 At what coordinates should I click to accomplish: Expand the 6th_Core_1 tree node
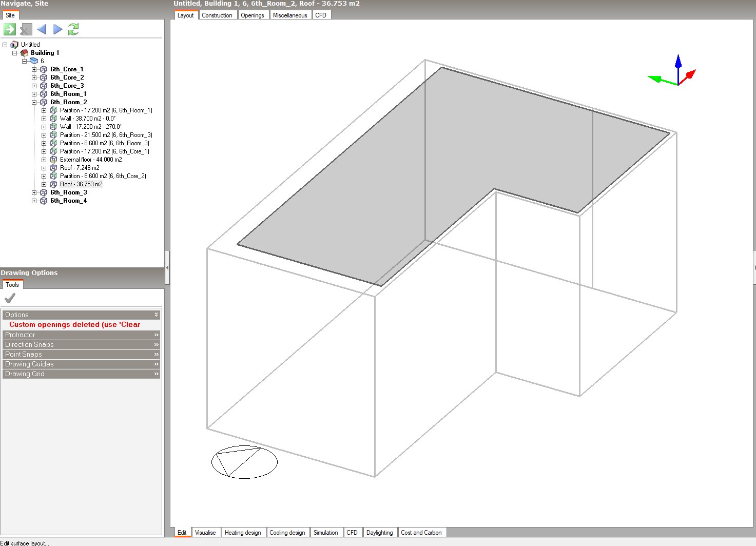pos(34,69)
